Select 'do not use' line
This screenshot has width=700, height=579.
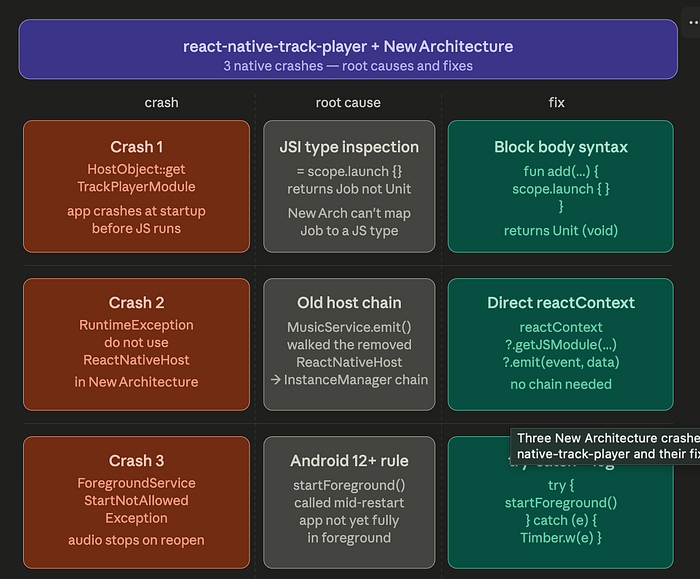pos(136,342)
